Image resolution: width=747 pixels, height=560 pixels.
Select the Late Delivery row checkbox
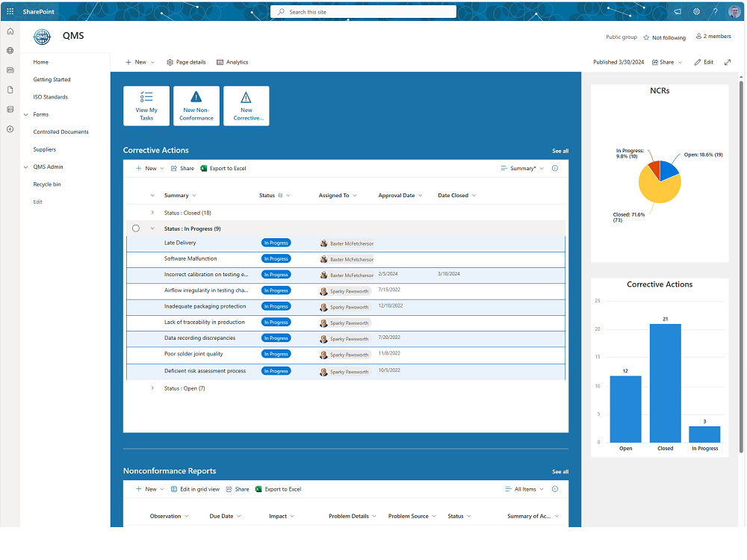134,242
